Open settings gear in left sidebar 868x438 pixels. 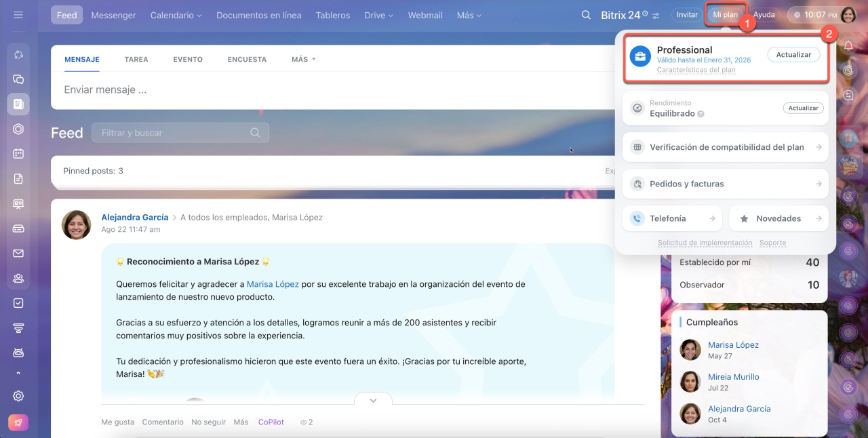(x=18, y=396)
